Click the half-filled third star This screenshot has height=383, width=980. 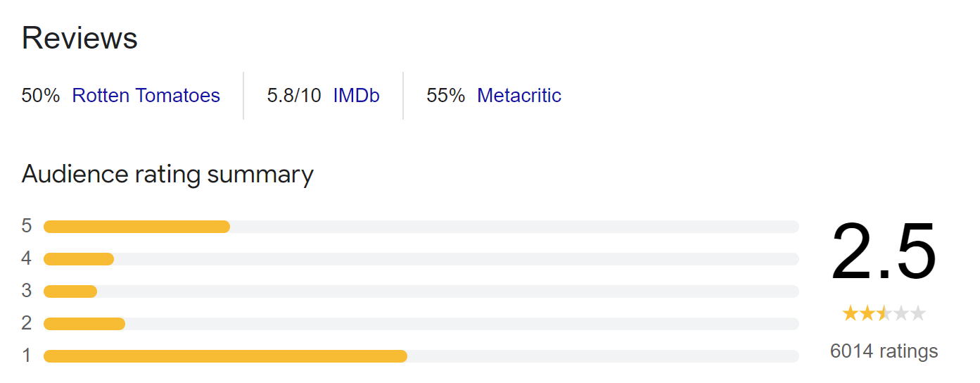tap(884, 313)
